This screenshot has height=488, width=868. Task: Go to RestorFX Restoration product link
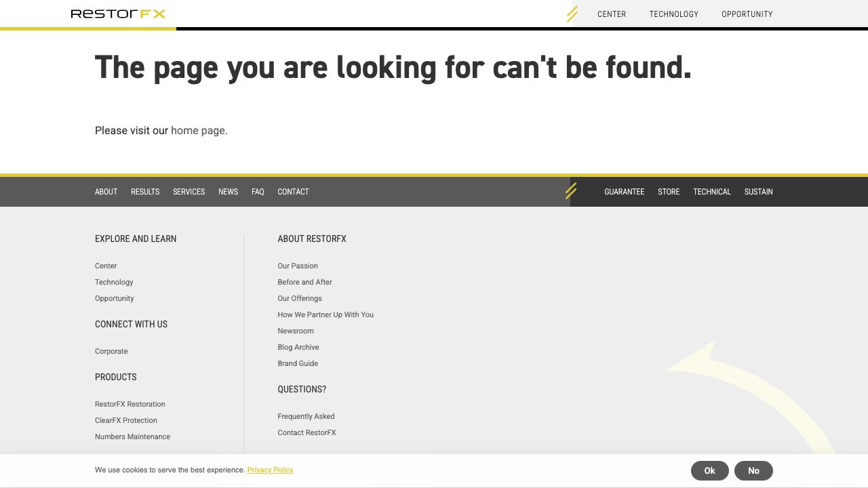pos(130,404)
